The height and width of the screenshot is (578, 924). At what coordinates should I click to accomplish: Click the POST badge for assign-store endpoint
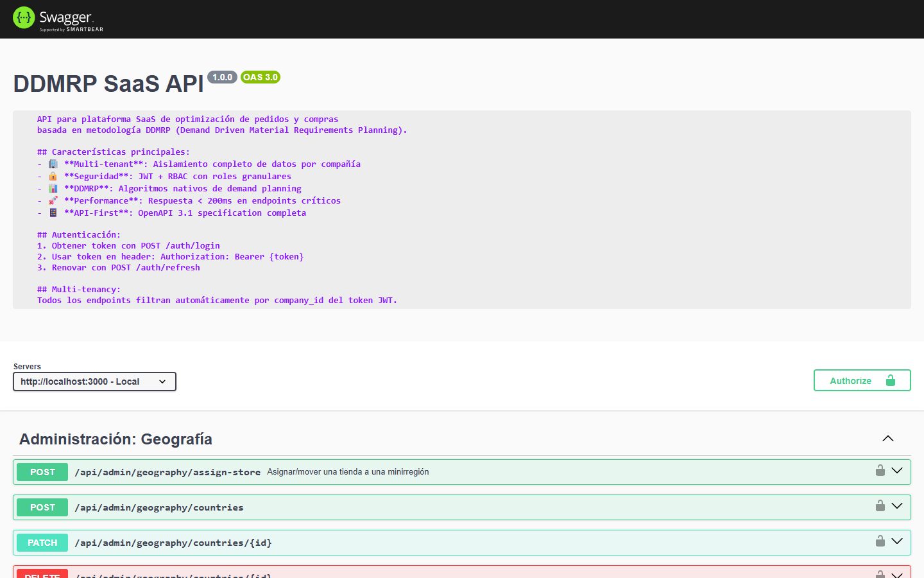(x=42, y=472)
